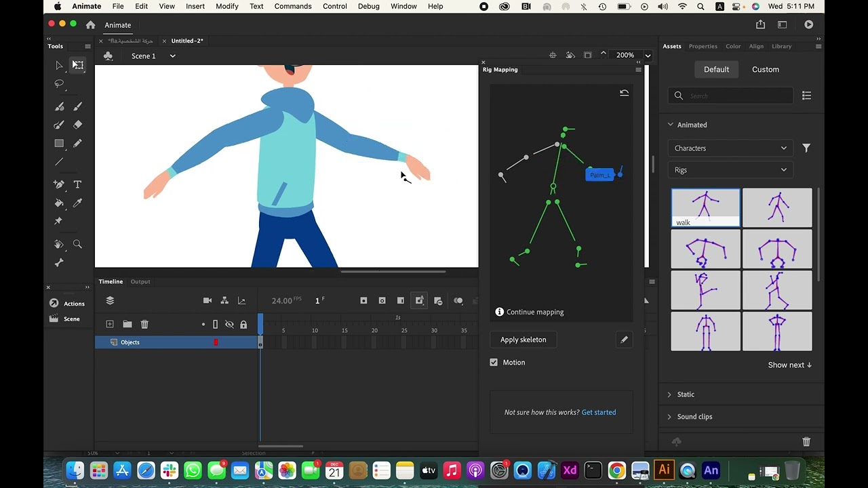Click the Assets search field
The width and height of the screenshot is (868, 488).
(730, 96)
